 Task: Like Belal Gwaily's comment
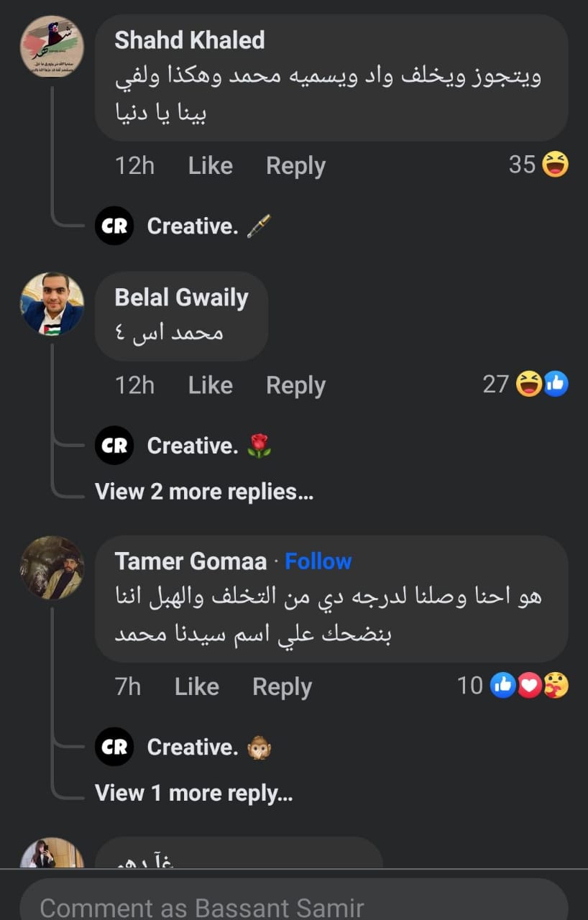tap(210, 385)
